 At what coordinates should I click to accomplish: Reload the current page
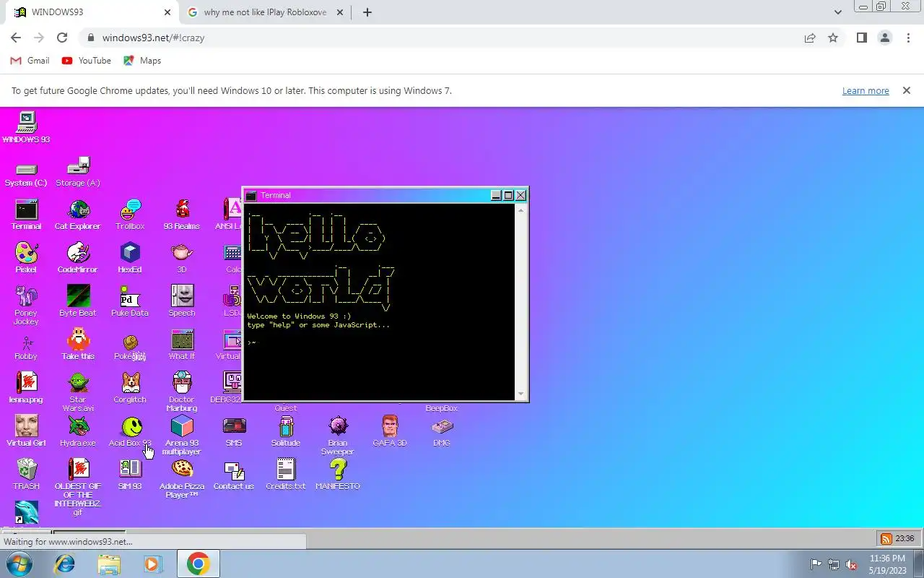click(x=62, y=38)
